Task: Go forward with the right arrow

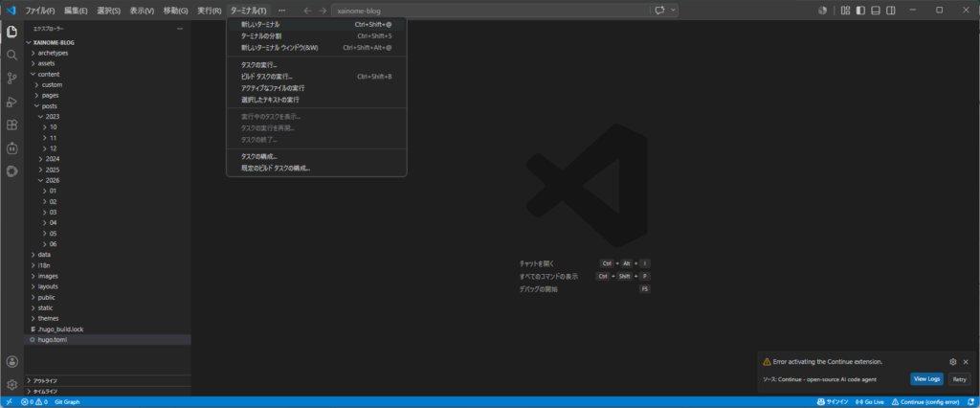Action: (323, 11)
